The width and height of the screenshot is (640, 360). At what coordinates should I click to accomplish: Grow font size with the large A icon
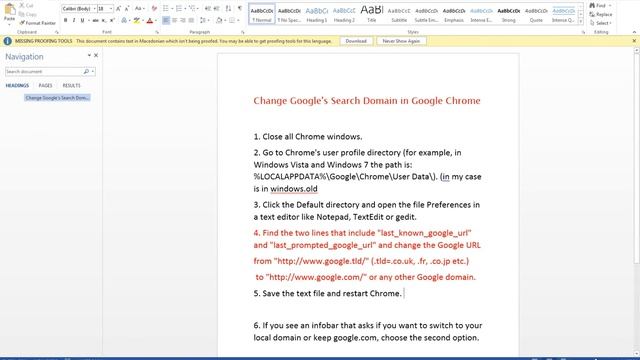118,9
